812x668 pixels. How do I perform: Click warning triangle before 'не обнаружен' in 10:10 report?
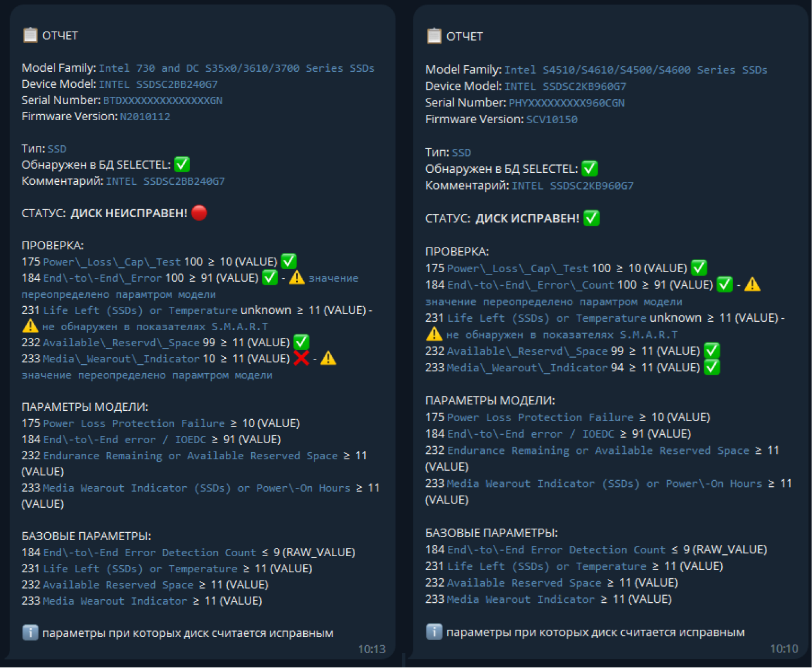(x=434, y=334)
